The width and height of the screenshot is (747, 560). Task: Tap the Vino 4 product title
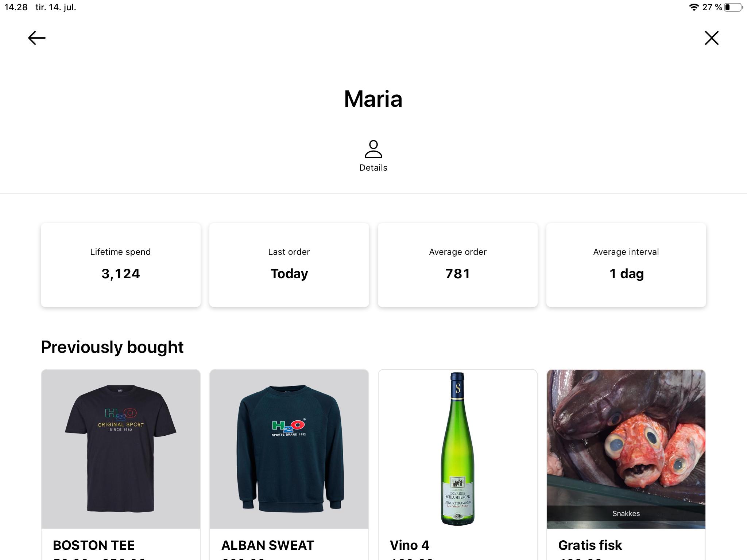[x=410, y=545]
